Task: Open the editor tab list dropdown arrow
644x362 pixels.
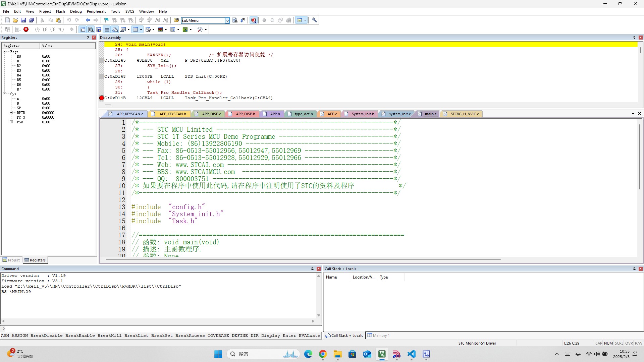Action: (x=633, y=114)
